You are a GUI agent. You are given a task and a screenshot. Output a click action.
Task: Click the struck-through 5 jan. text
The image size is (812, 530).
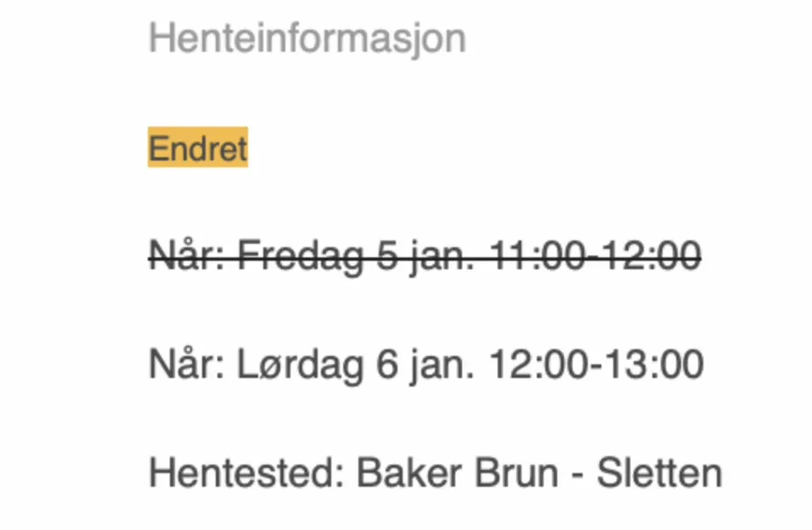point(426,257)
